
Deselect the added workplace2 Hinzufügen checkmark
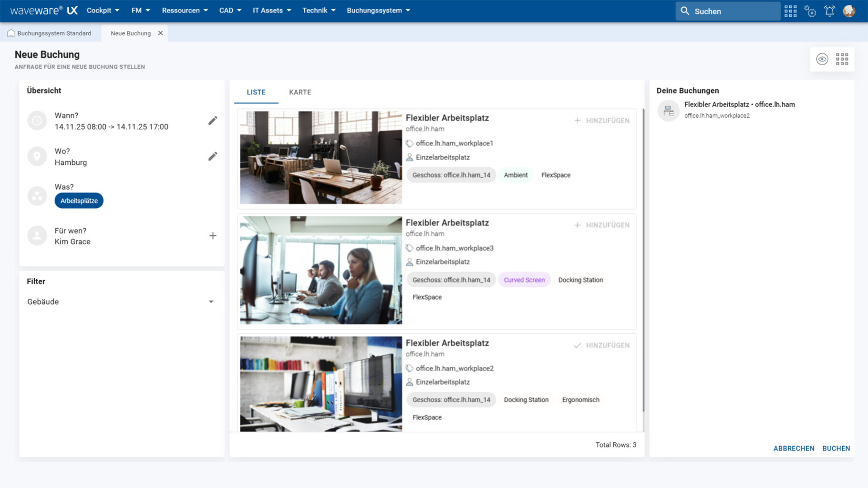coord(601,346)
